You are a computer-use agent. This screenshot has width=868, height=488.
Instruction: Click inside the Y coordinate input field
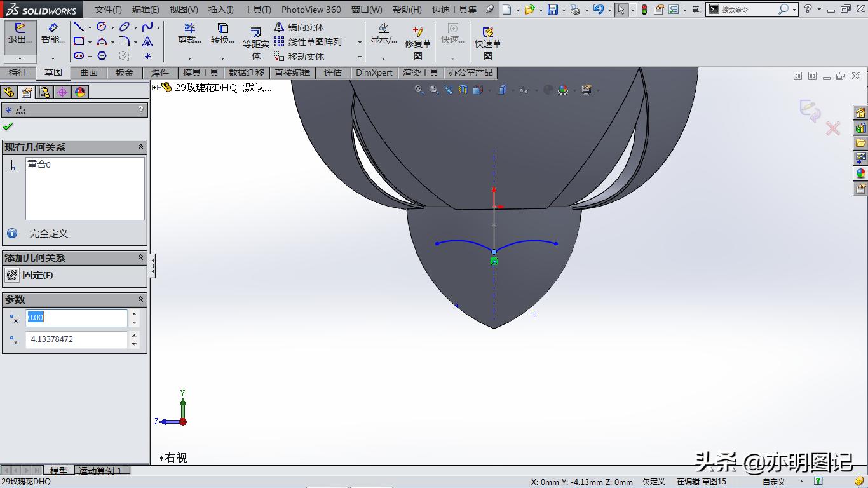[76, 340]
